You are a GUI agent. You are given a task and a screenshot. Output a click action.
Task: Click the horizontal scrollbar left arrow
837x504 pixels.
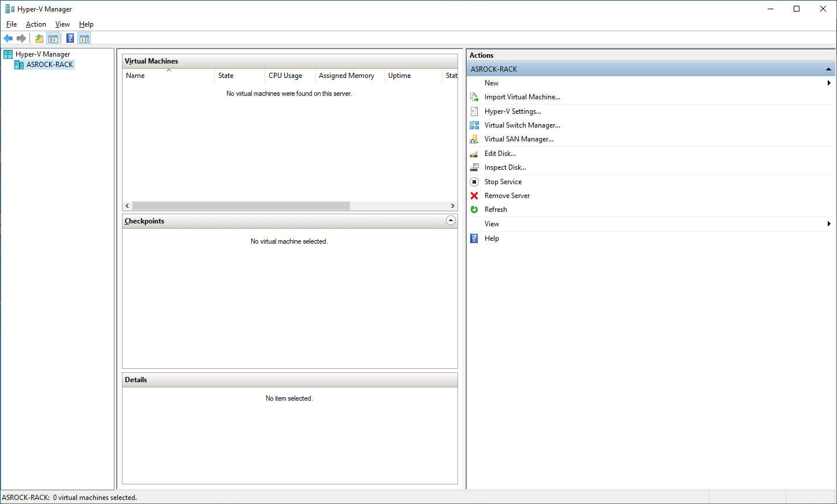pos(127,206)
